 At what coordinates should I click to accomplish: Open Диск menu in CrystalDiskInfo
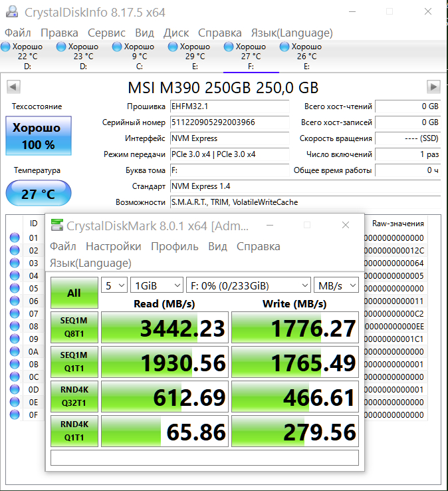[x=176, y=33]
